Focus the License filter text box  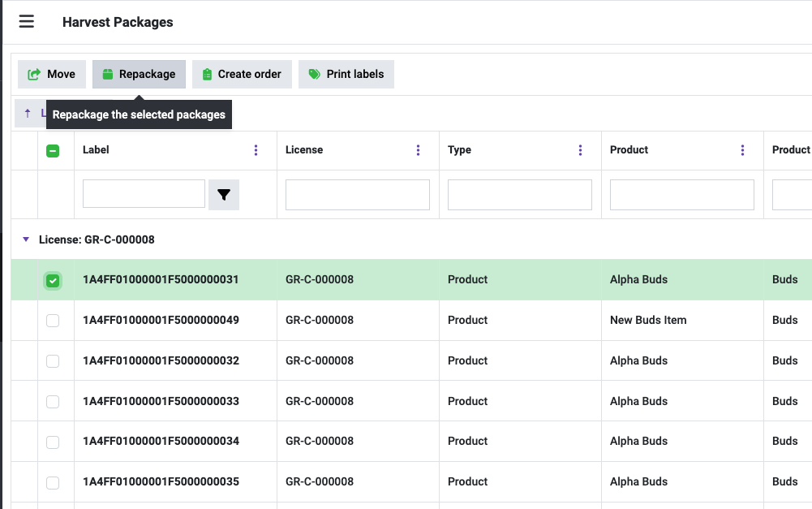coord(358,195)
